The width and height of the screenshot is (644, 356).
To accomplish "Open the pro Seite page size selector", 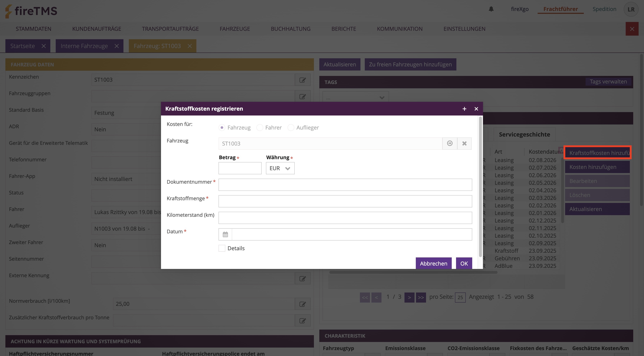I will coord(460,297).
